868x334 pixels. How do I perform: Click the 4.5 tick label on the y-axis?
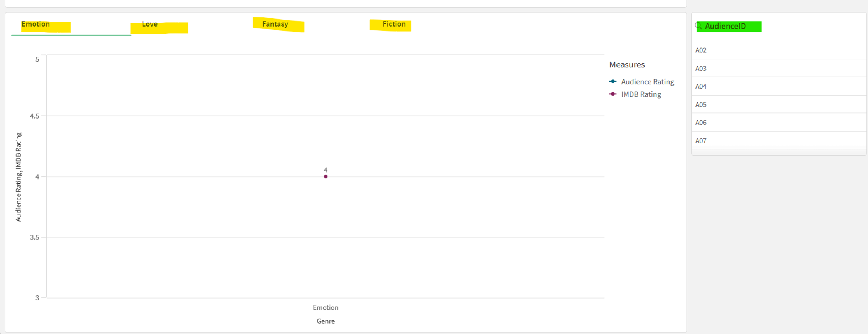[x=35, y=116]
